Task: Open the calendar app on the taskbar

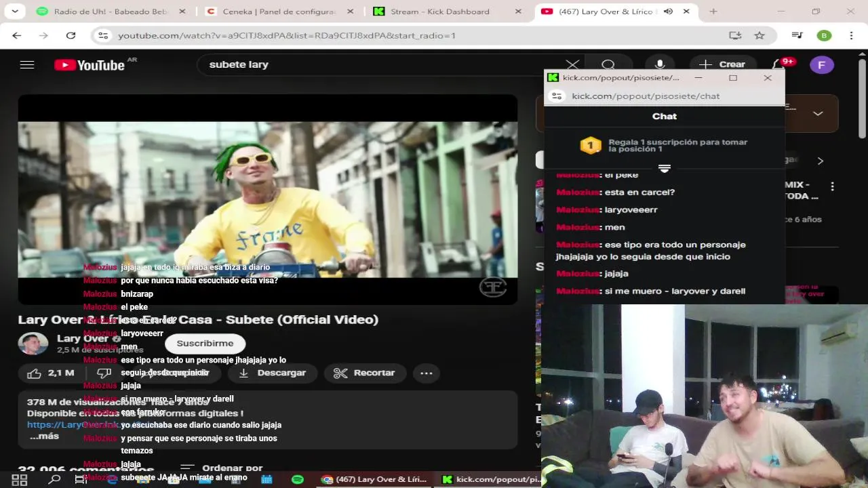Action: pyautogui.click(x=267, y=479)
